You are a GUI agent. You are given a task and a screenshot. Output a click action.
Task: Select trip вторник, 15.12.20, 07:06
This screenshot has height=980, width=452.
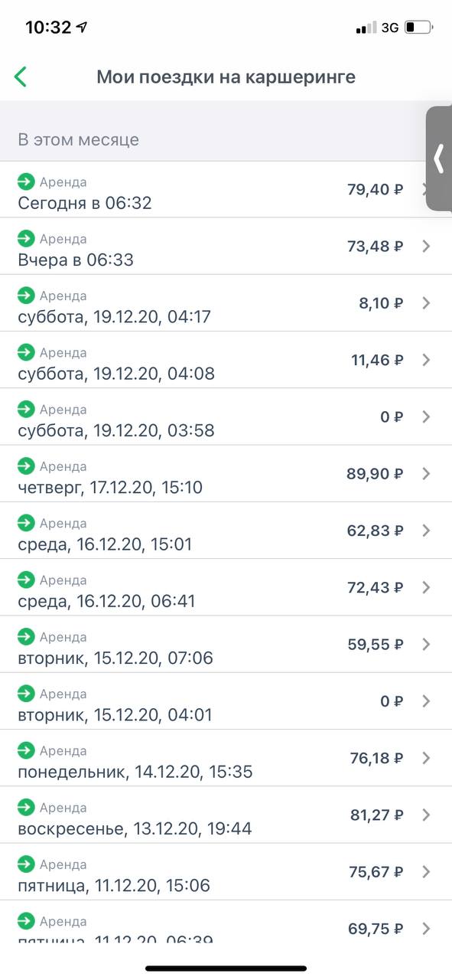coord(226,644)
